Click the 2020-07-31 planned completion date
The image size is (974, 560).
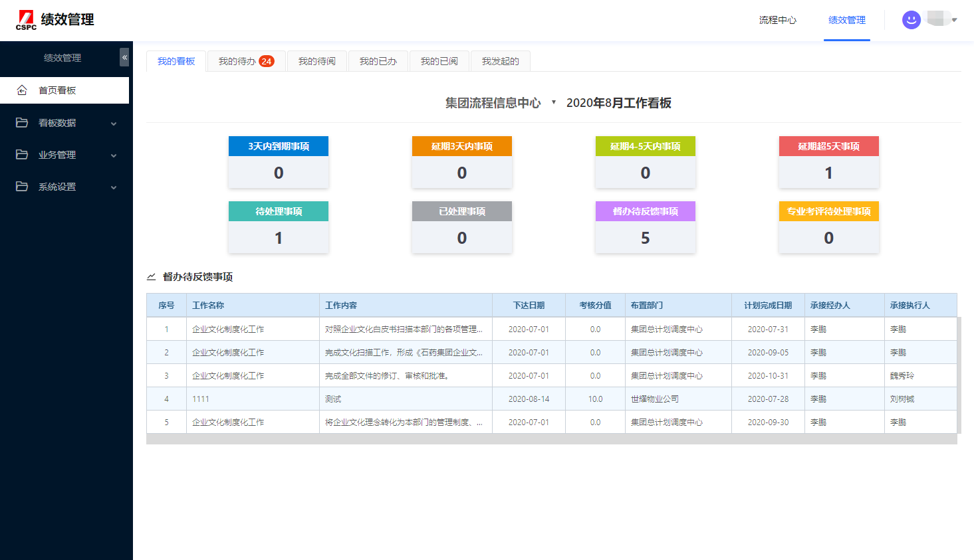point(768,329)
